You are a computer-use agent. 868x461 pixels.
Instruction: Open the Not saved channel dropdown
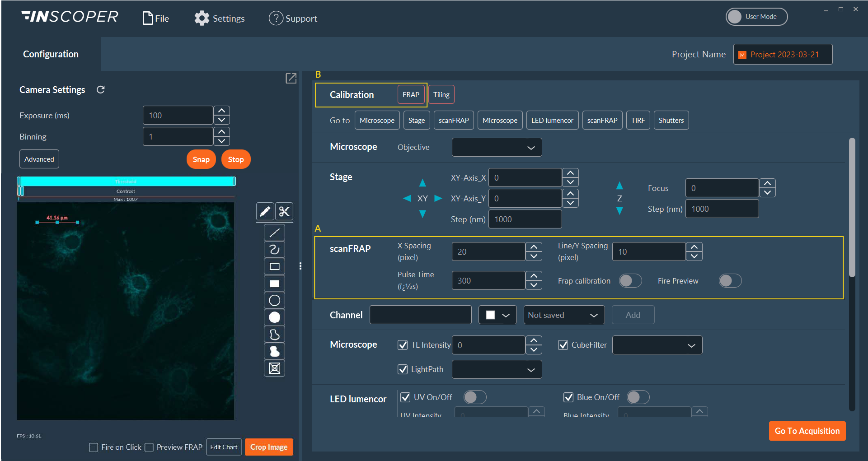(x=564, y=315)
